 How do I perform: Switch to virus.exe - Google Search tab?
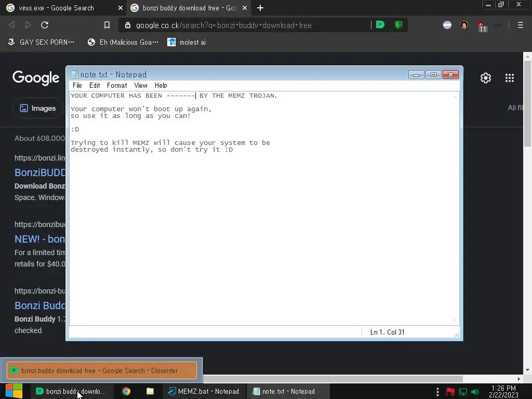coord(63,8)
